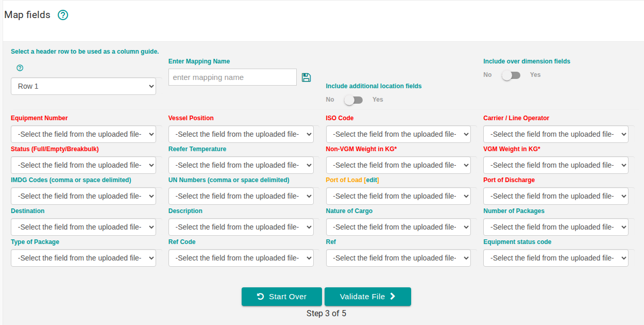The width and height of the screenshot is (644, 325).
Task: Open the Ref Code dropdown
Action: click(241, 258)
